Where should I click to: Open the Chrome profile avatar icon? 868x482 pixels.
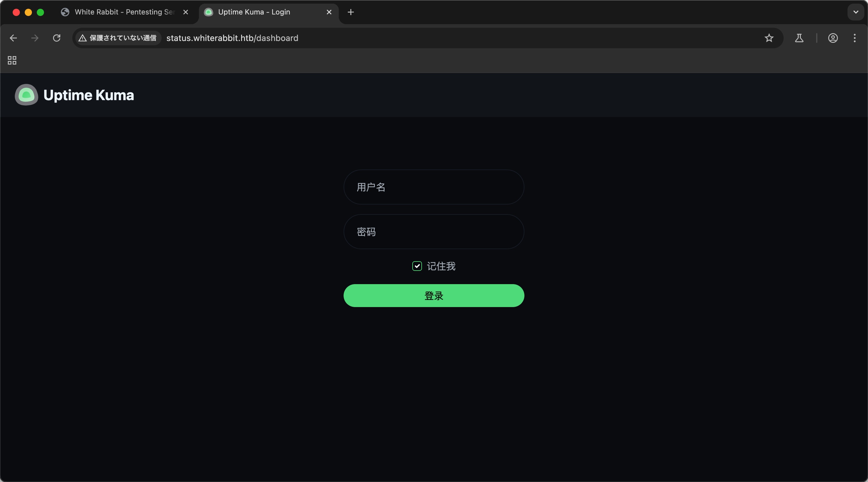pos(833,38)
